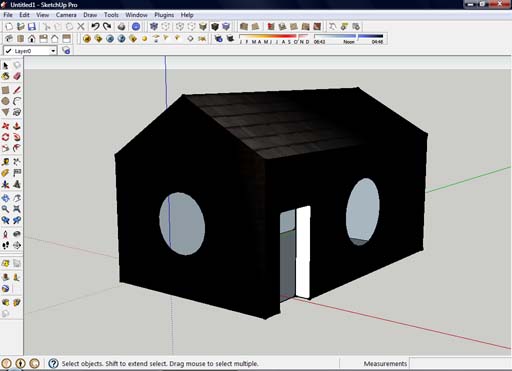Click the Measurements input box

pos(460,363)
